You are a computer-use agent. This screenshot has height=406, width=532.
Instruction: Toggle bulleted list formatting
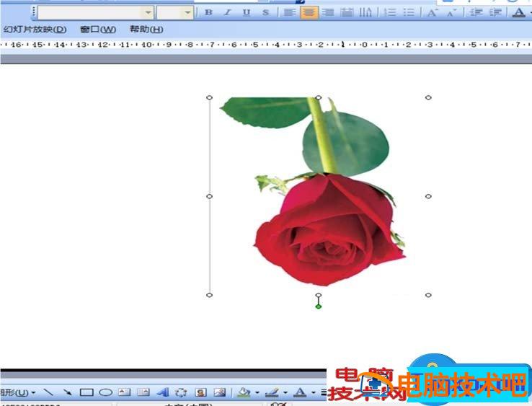[409, 12]
